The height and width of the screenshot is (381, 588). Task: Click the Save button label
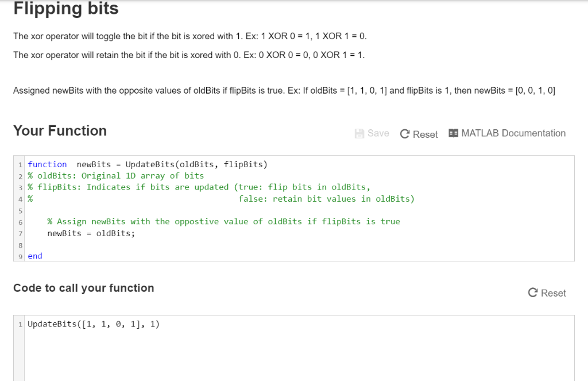click(378, 133)
